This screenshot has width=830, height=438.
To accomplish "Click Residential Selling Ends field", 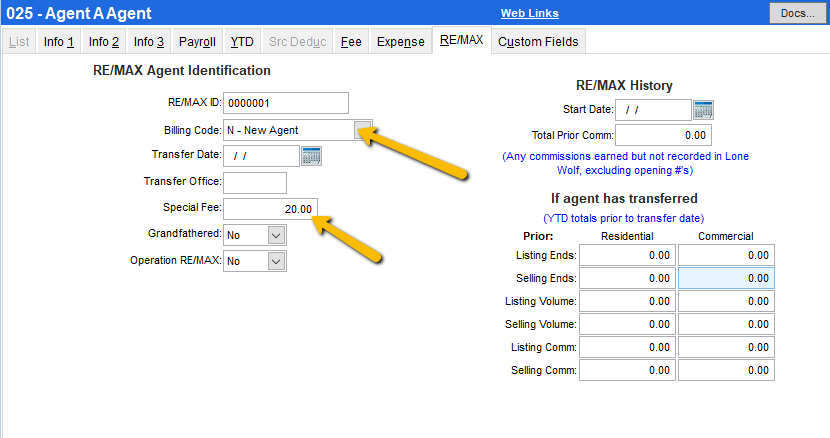I will 627,278.
